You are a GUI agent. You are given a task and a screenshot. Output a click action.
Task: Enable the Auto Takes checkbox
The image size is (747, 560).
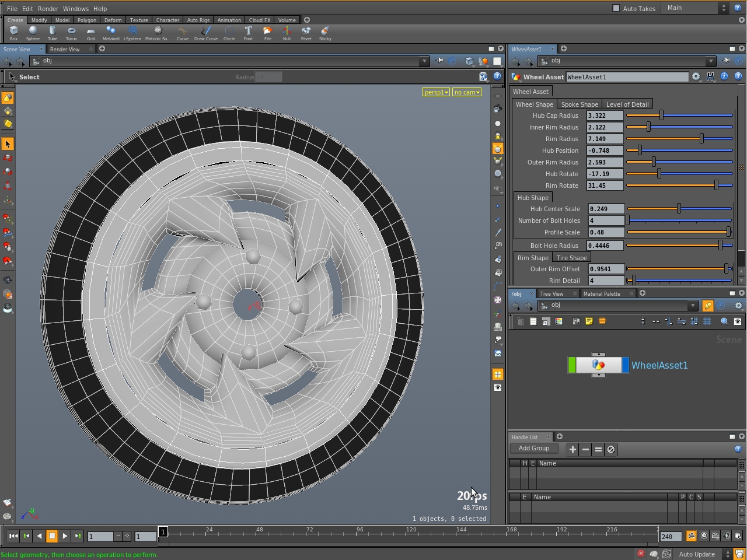(x=616, y=8)
